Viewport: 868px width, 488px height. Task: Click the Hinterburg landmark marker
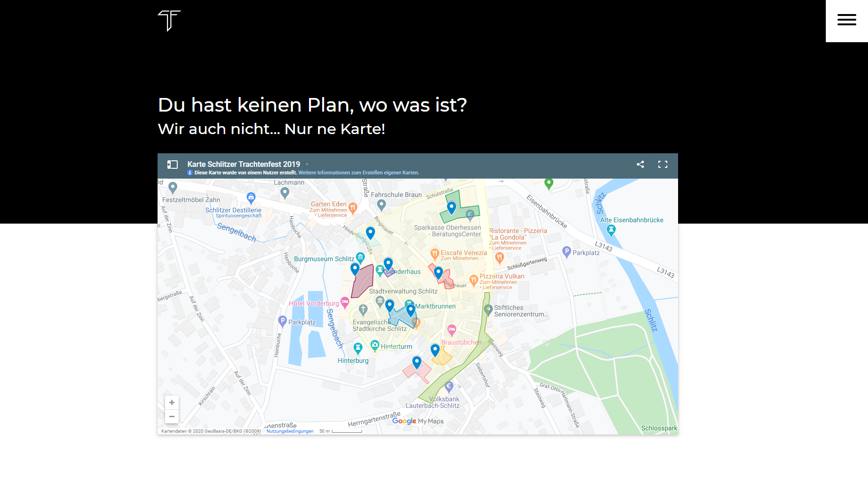[358, 348]
